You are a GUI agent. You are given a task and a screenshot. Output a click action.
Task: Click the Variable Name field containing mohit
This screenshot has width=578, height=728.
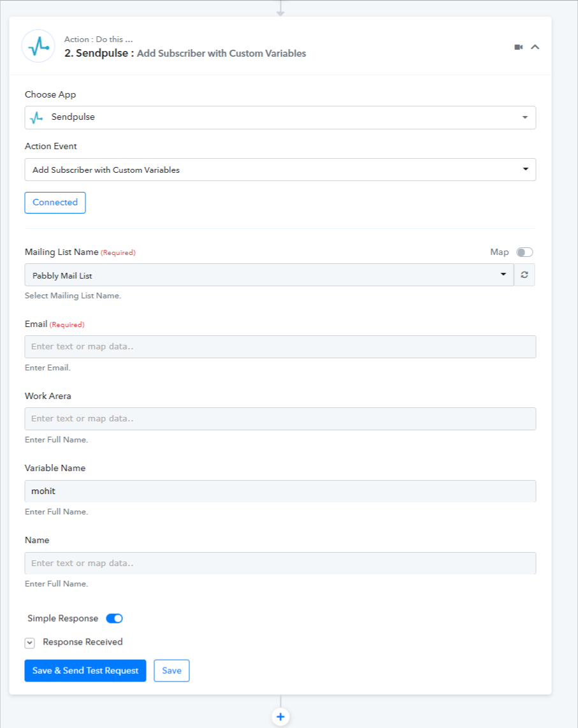[280, 491]
